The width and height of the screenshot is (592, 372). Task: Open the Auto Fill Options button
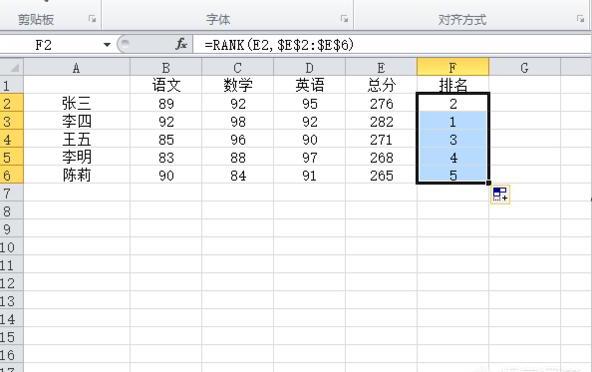500,194
